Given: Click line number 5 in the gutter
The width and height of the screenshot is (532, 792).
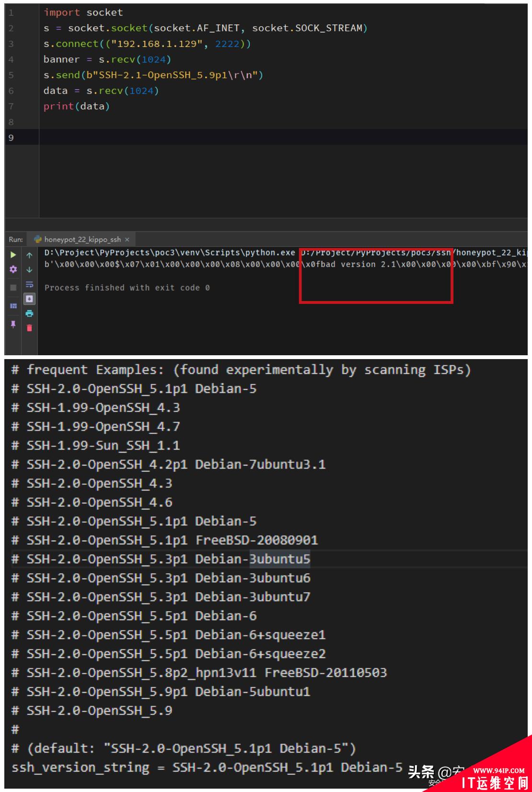Looking at the screenshot, I should click(x=11, y=75).
